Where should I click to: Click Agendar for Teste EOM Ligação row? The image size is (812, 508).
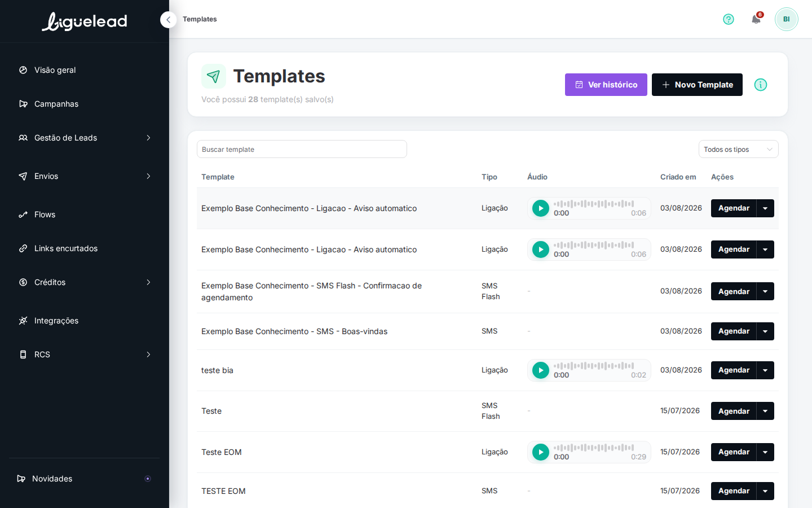[x=734, y=452]
